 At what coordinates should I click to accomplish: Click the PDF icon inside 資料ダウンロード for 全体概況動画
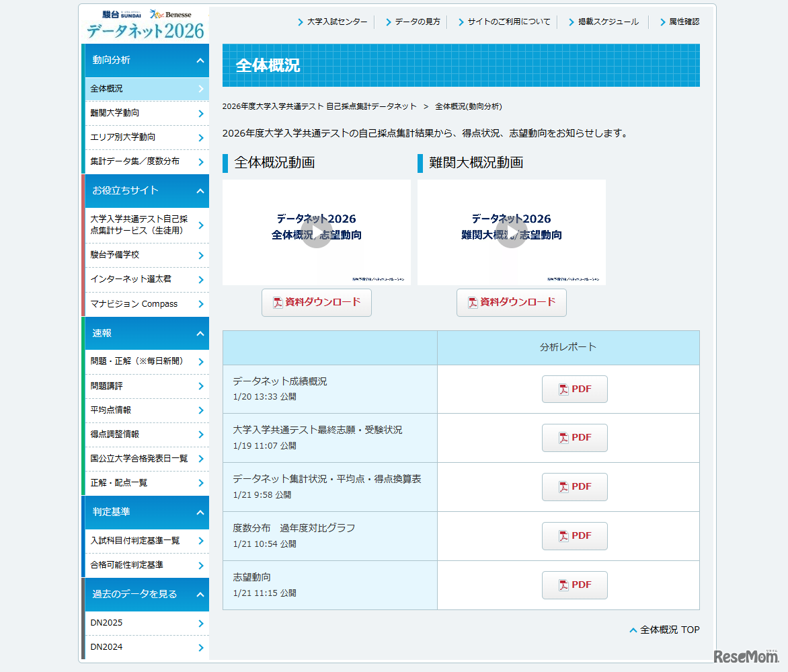pyautogui.click(x=276, y=303)
